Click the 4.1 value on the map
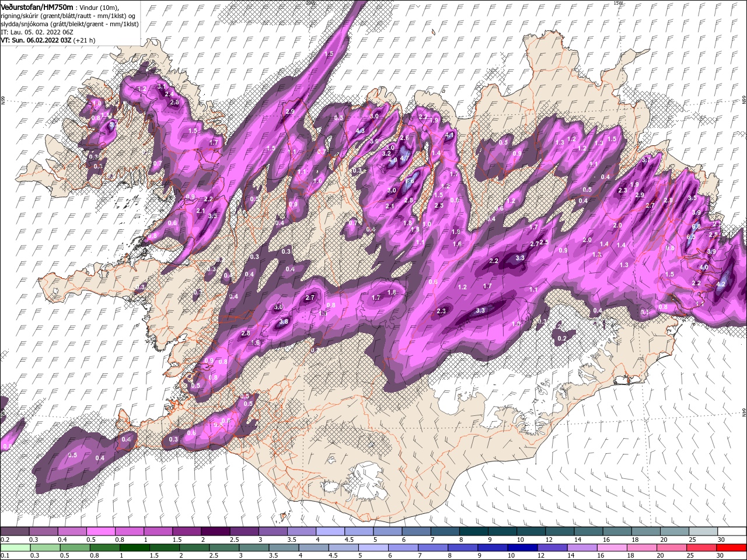 [449, 135]
